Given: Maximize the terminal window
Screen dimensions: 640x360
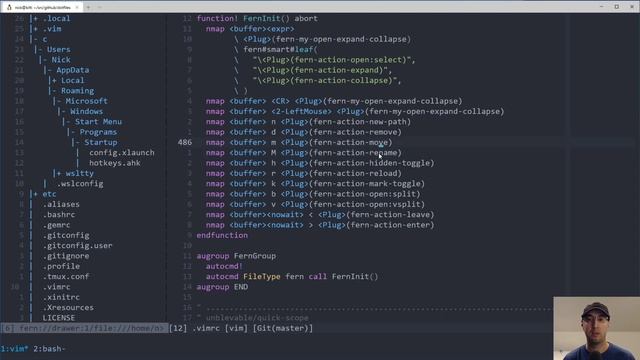Looking at the screenshot, I should (x=616, y=7).
